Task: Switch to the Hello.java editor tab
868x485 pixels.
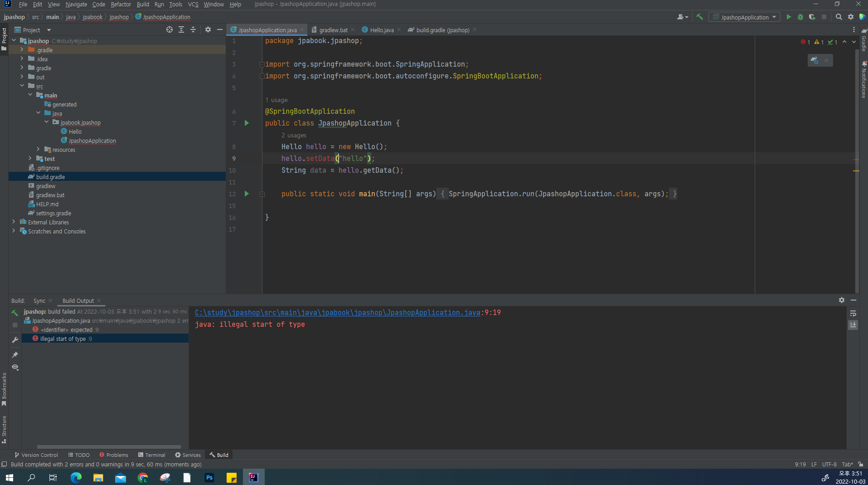Action: (381, 30)
